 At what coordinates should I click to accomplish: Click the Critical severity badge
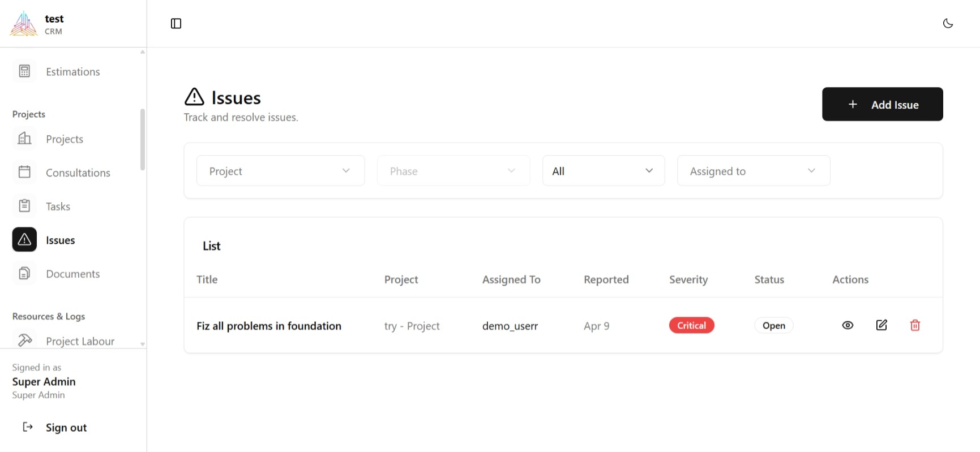691,325
